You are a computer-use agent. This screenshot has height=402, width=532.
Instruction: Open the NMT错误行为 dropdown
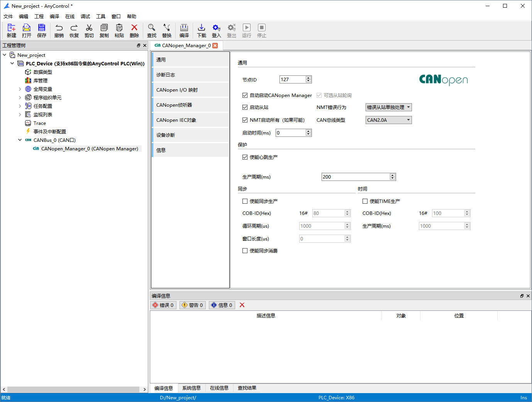[x=388, y=107]
